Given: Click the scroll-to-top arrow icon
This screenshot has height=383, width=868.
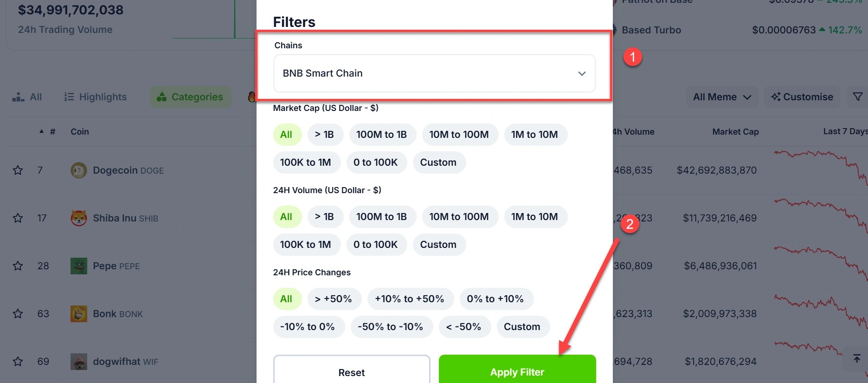Looking at the screenshot, I should (856, 358).
